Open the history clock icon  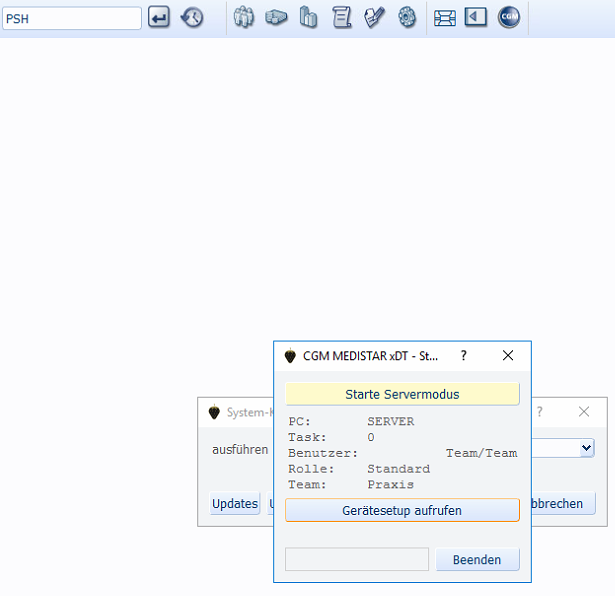pyautogui.click(x=192, y=18)
